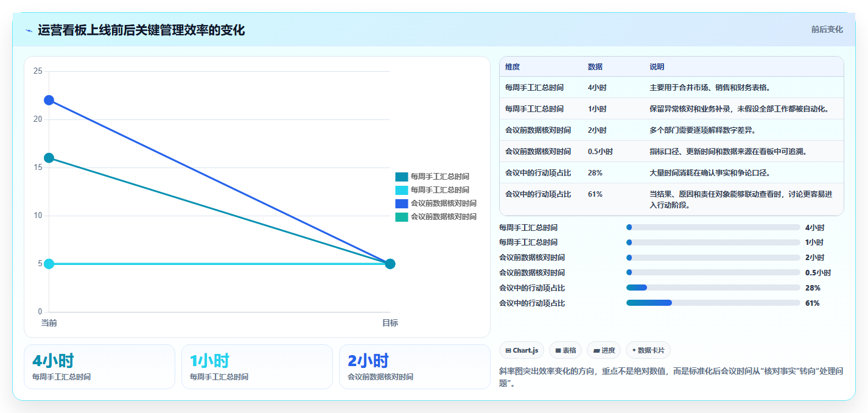The image size is (868, 413).
Task: Click the 当前 x-axis label
Action: pyautogui.click(x=49, y=323)
